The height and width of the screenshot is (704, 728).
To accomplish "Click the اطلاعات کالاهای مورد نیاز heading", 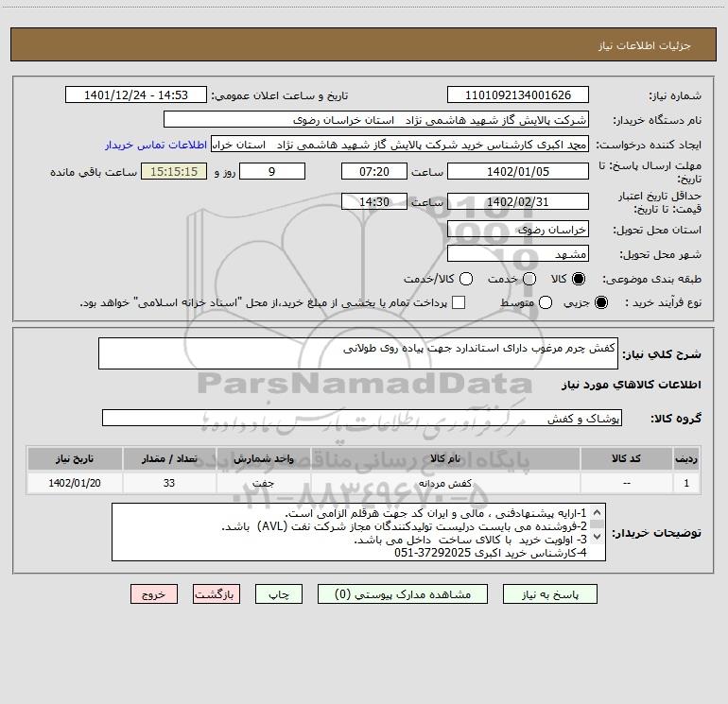I will click(632, 385).
